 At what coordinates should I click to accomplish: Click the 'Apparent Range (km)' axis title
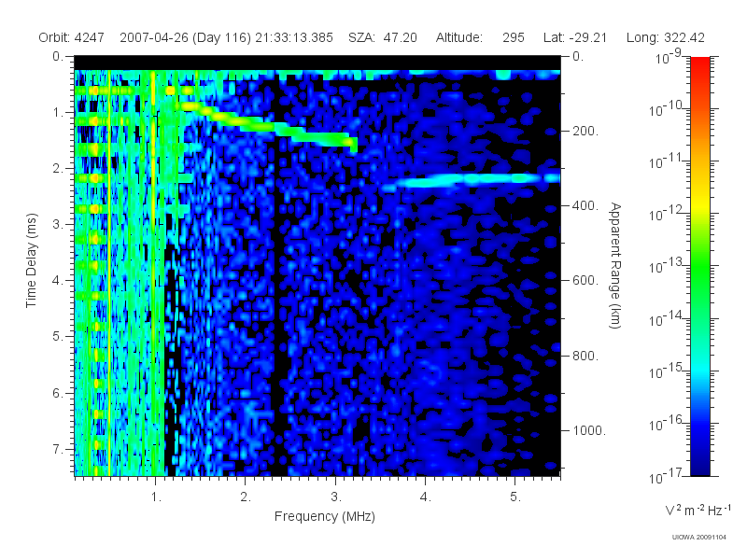(x=615, y=266)
